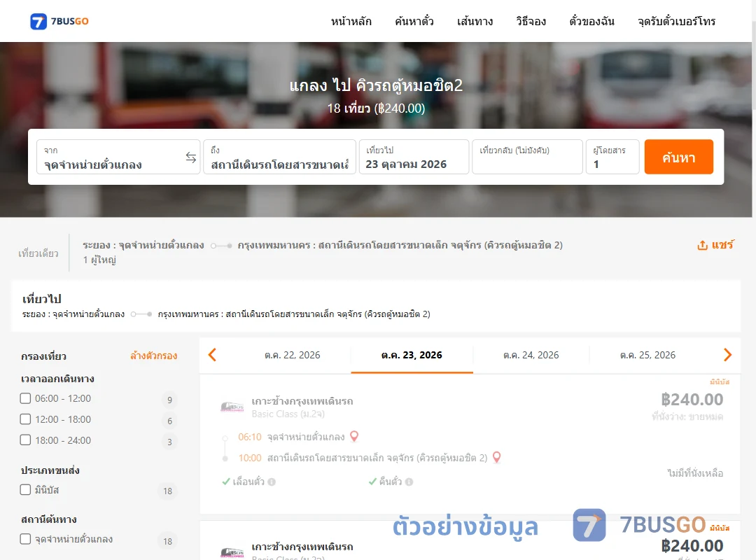
Task: Open the ผู้โดยสาร passenger count field
Action: click(x=612, y=157)
